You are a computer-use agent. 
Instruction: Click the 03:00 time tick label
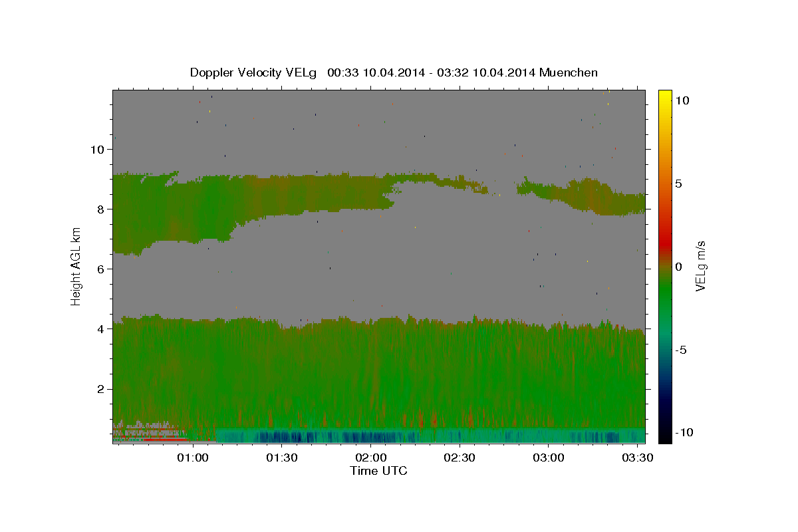pyautogui.click(x=549, y=458)
